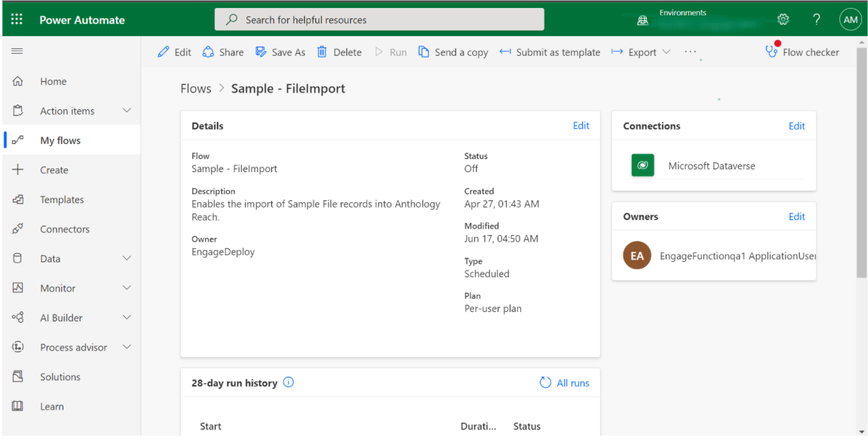This screenshot has height=442, width=868.
Task: Click EngageFunctionqa1 ApplicationUser owner name
Action: coord(738,256)
